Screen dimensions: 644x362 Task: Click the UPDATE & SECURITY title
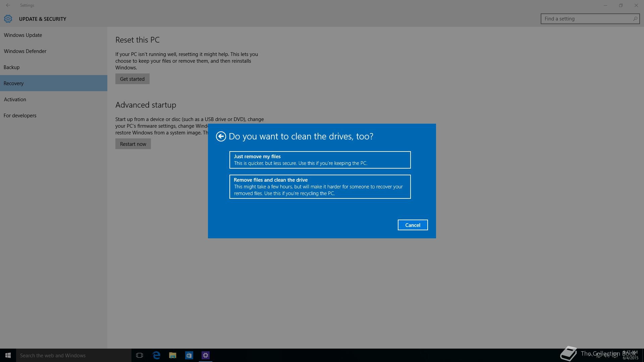coord(43,19)
